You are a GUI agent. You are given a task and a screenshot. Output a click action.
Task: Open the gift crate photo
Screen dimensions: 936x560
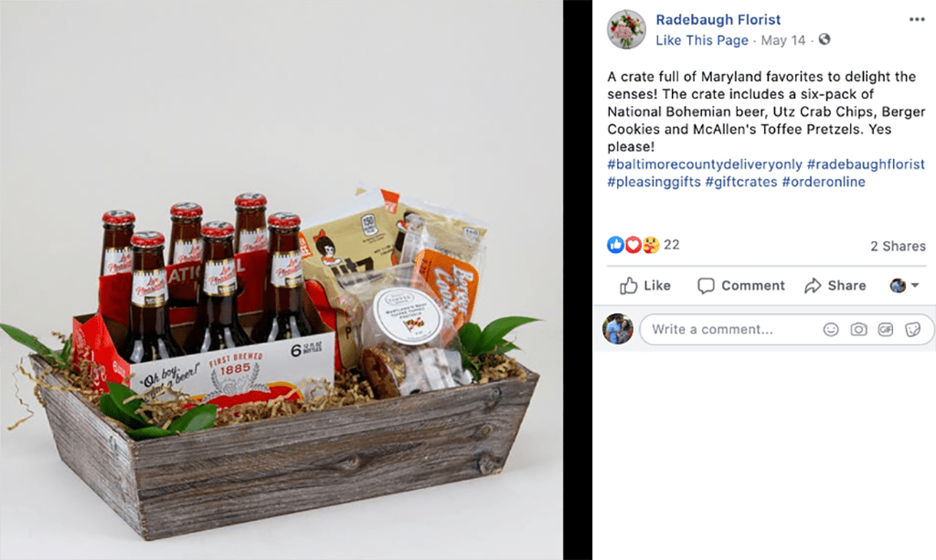pos(282,280)
